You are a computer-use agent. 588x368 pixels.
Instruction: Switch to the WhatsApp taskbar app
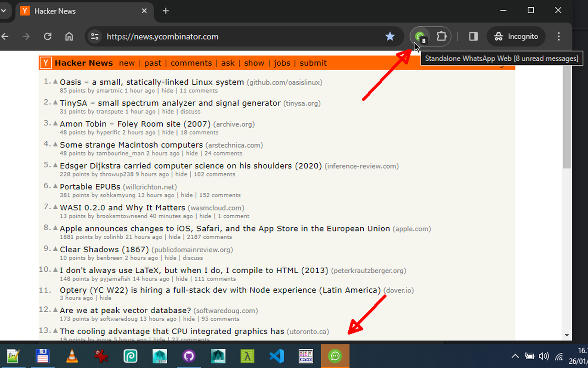click(x=335, y=356)
